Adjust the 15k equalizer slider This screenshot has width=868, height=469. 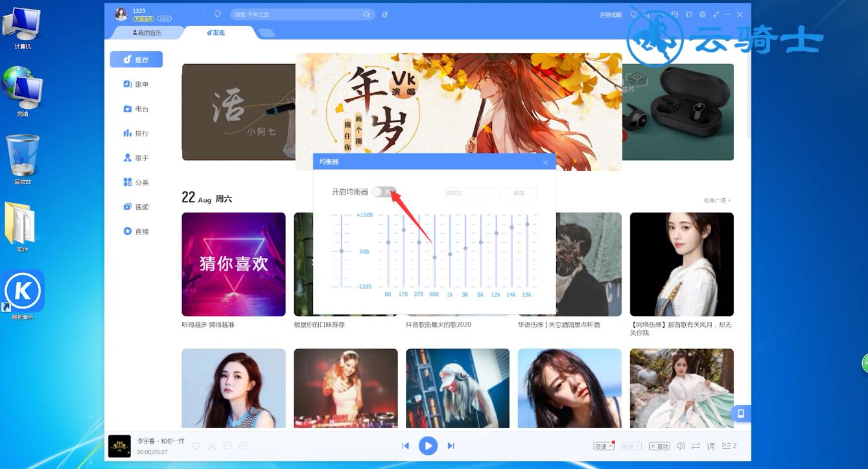[x=527, y=251]
